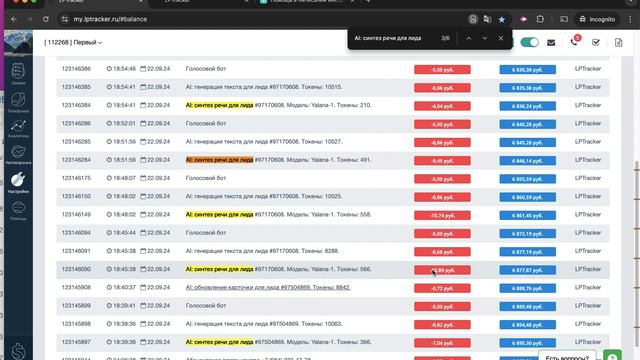Open the phone calls icon with red badge
This screenshot has height=360, width=640.
point(574,42)
